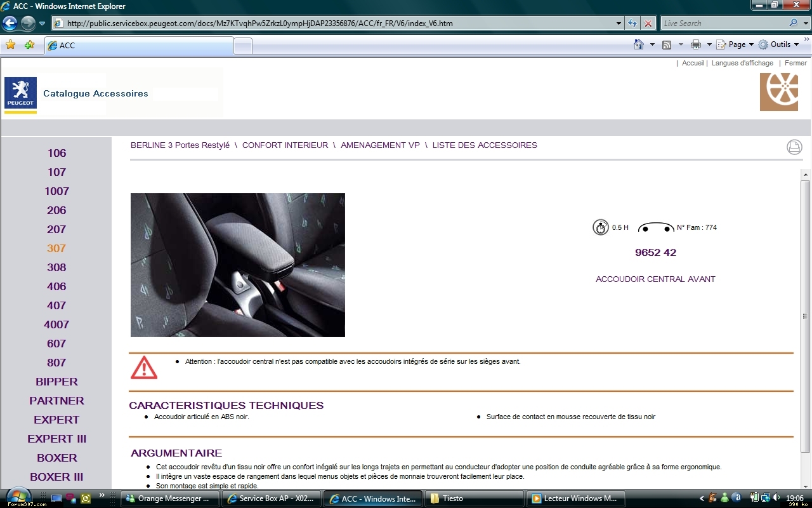Click the CONFORT INTERIEUR breadcrumb link
This screenshot has width=812, height=508.
coord(285,145)
